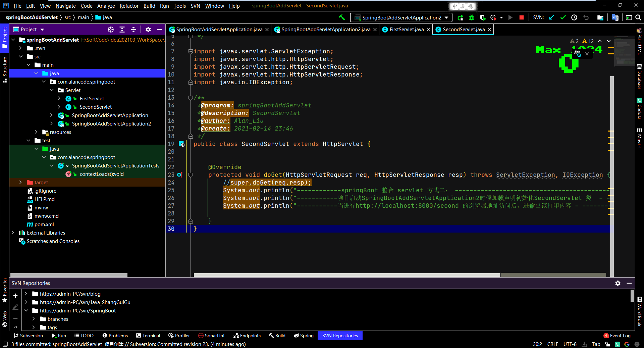Toggle the Structure side tool window
Image resolution: width=644 pixels, height=348 pixels.
point(5,69)
